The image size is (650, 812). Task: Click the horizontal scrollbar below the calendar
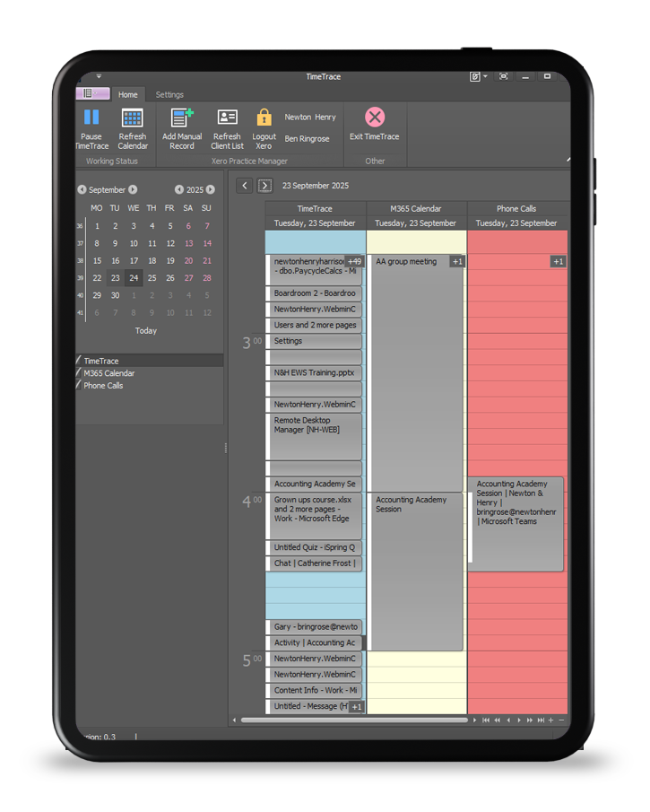(354, 720)
